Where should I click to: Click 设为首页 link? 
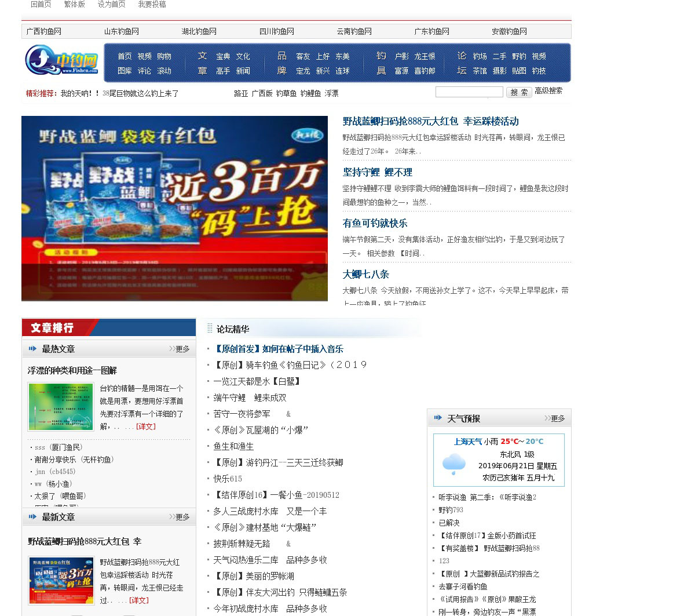(x=111, y=4)
